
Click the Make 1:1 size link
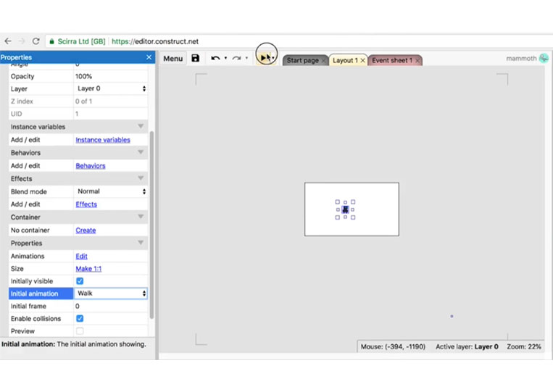pyautogui.click(x=88, y=269)
